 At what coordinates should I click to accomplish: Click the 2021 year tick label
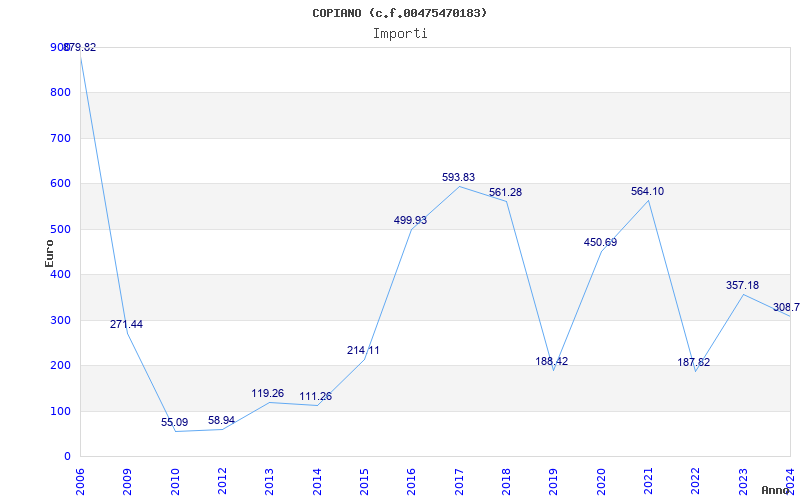(x=648, y=482)
